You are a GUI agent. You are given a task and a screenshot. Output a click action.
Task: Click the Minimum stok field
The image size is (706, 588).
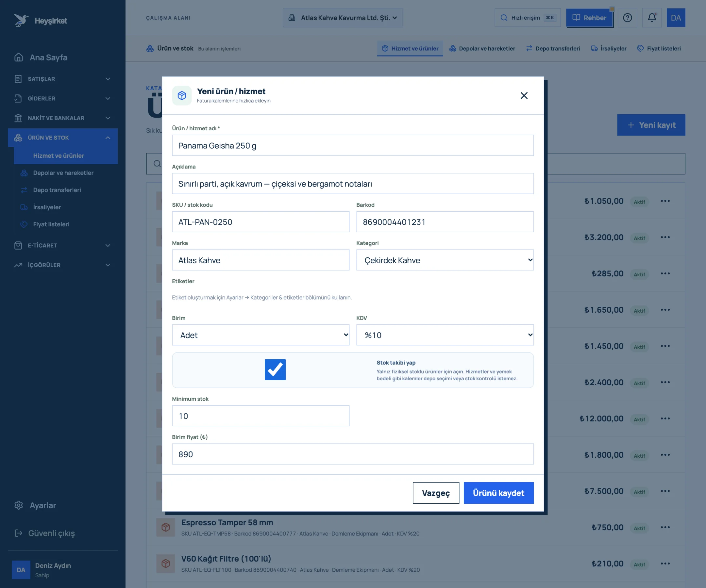click(x=261, y=416)
